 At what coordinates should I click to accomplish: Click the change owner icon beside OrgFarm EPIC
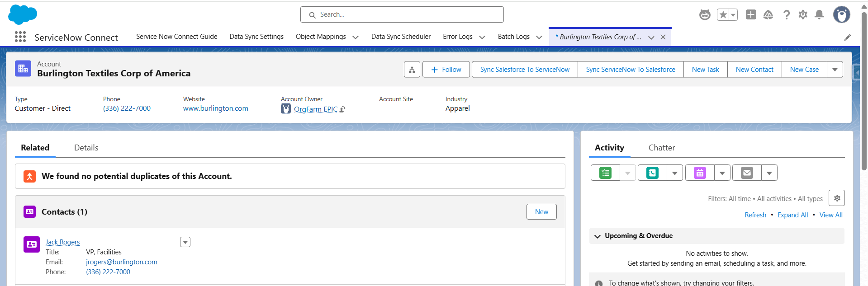[x=342, y=109]
